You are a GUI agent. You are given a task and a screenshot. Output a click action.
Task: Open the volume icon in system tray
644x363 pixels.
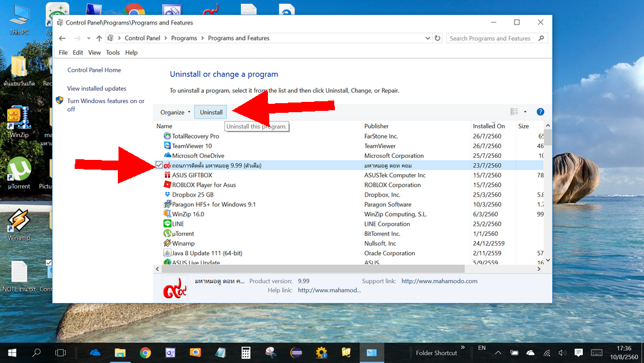click(x=562, y=353)
